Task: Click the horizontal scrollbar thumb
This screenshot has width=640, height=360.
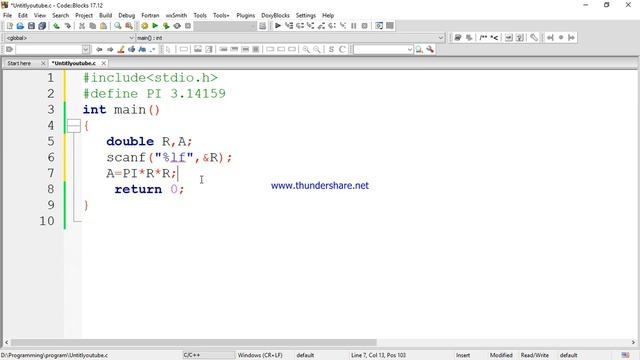Action: 193,342
